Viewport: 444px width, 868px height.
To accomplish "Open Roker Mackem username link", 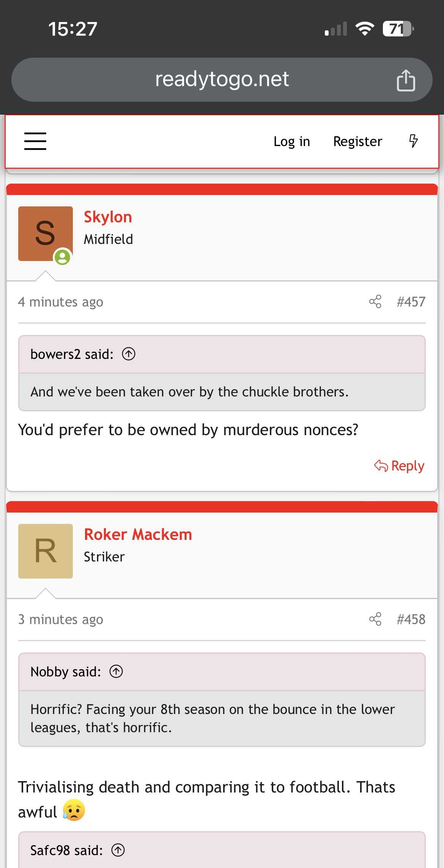I will (138, 535).
